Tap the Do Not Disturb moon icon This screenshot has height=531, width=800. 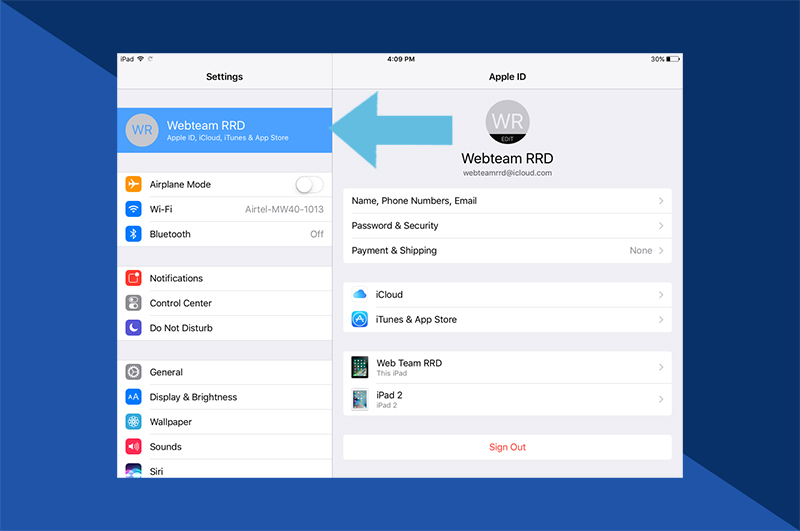133,327
